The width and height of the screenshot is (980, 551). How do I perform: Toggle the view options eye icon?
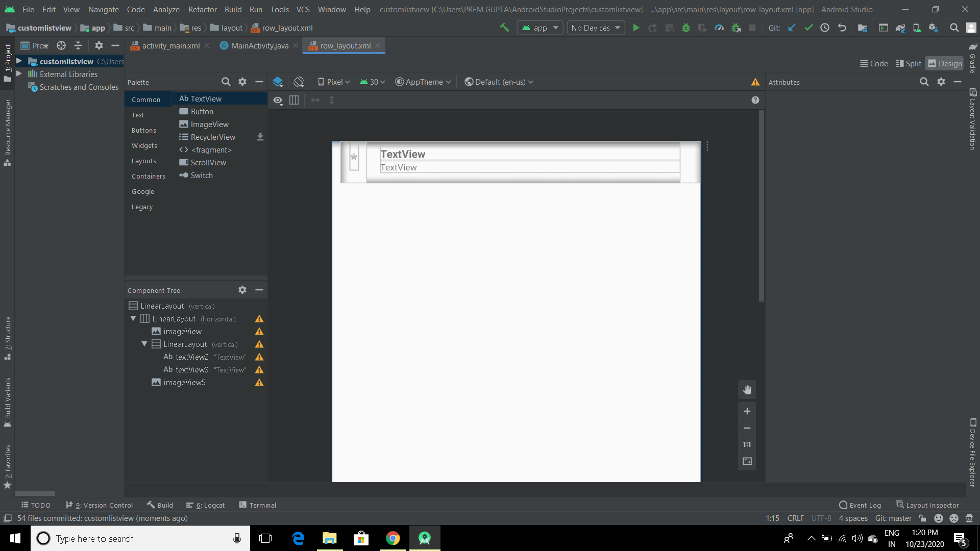[278, 100]
